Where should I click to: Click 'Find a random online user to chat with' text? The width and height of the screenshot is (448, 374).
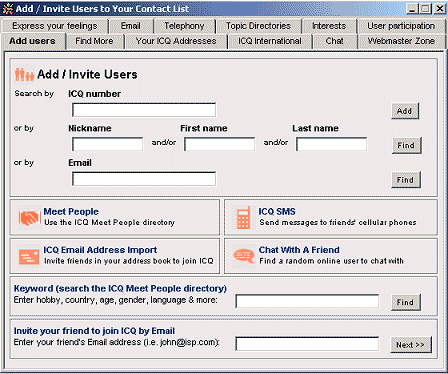331,261
